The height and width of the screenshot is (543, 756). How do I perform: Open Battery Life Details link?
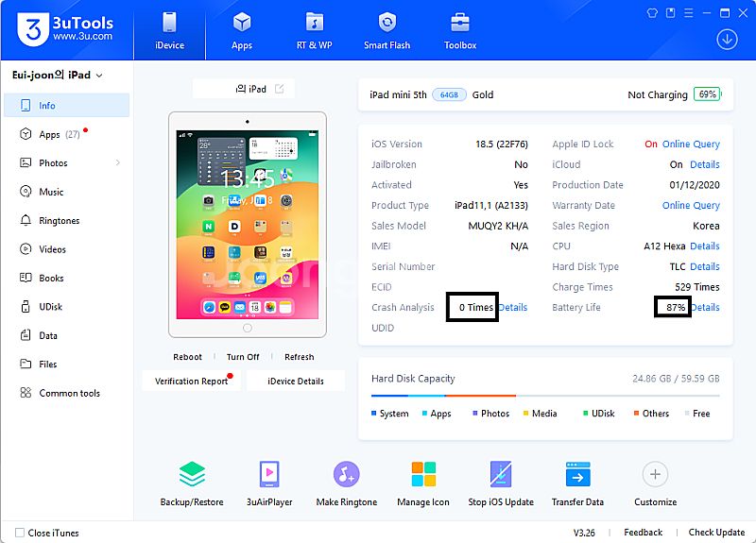coord(705,308)
